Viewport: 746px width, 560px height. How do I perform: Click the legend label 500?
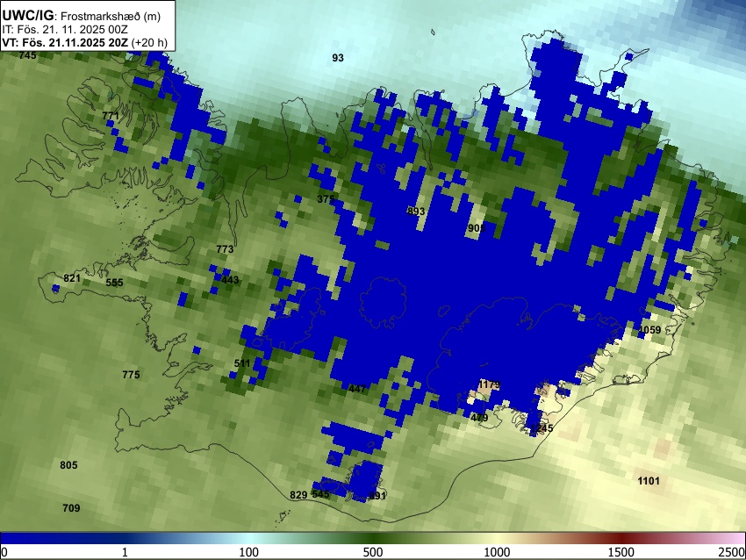(372, 552)
